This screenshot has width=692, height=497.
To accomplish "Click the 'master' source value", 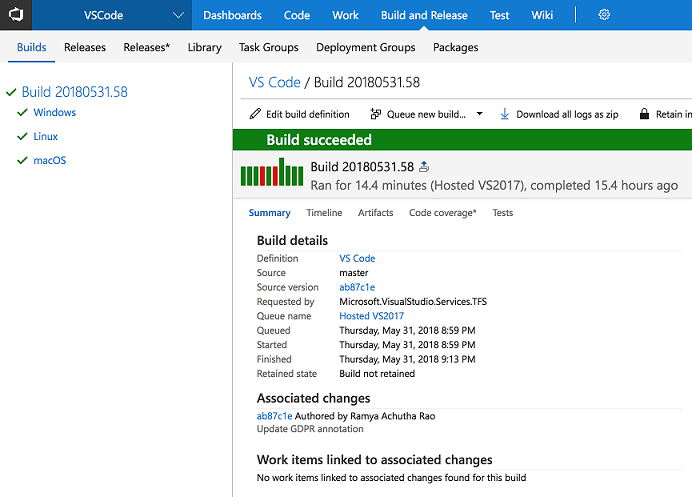I will tap(354, 273).
